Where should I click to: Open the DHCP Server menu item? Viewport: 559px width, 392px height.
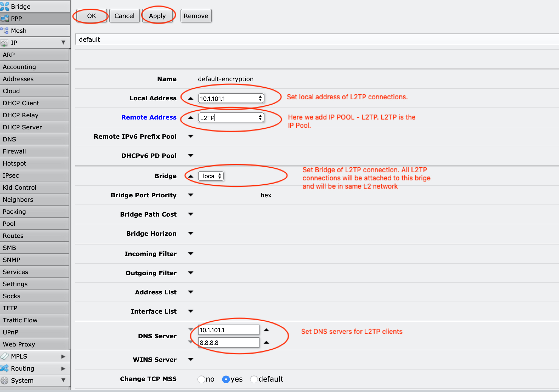click(22, 127)
